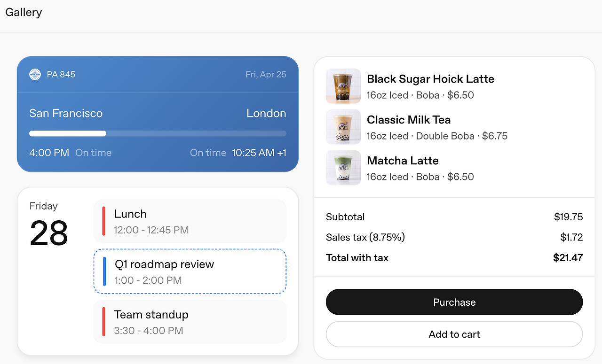This screenshot has height=364, width=602.
Task: Click the flight progress bar
Action: point(158,133)
